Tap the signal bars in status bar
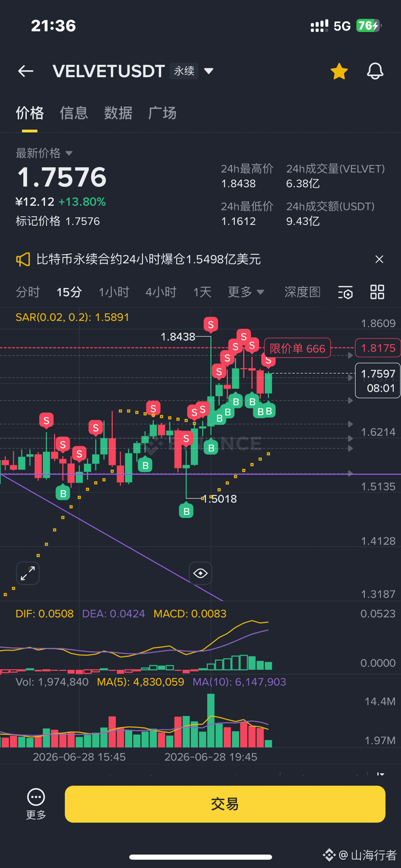The height and width of the screenshot is (868, 401). [x=319, y=26]
